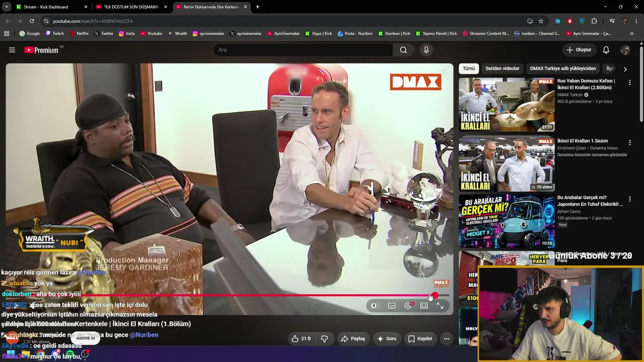The image size is (644, 362).
Task: Open the Yayıncı Paneli | Kick bookmark
Action: click(436, 34)
